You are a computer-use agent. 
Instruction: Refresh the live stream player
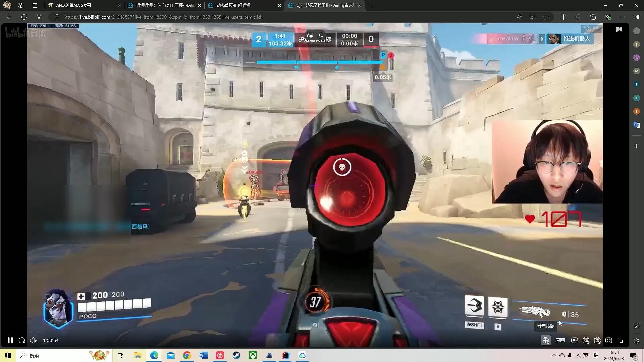[22, 340]
